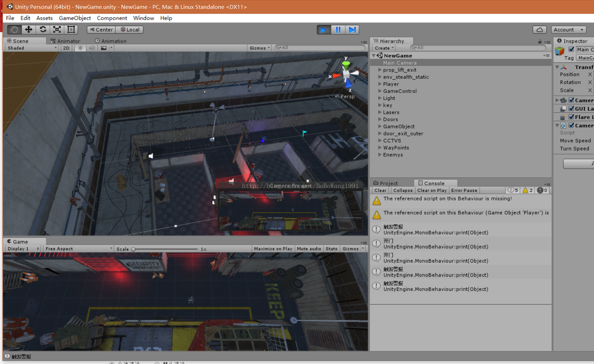Expand the Player object in Hierarchy
The width and height of the screenshot is (594, 364).
pyautogui.click(x=380, y=84)
